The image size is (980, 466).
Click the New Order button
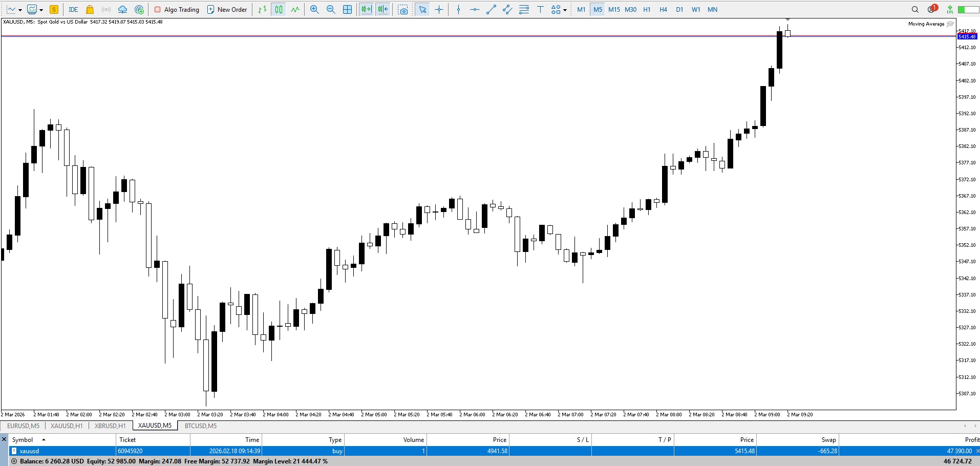point(227,9)
